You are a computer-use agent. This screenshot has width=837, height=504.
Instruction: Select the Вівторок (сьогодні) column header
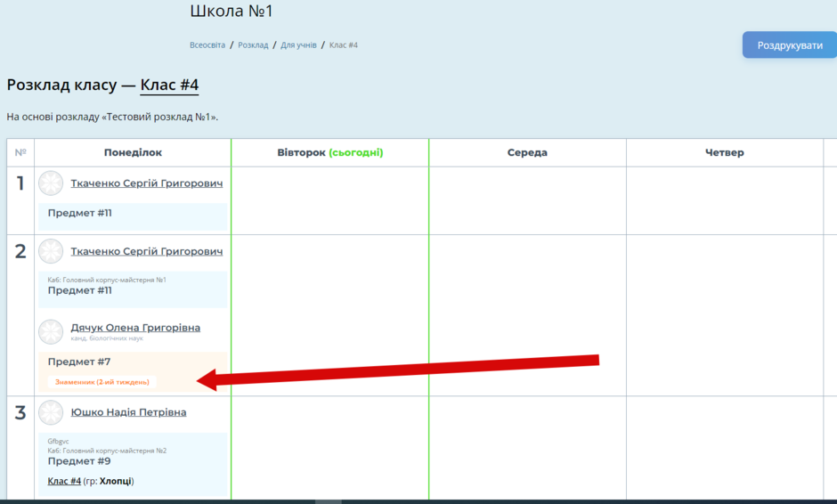329,152
